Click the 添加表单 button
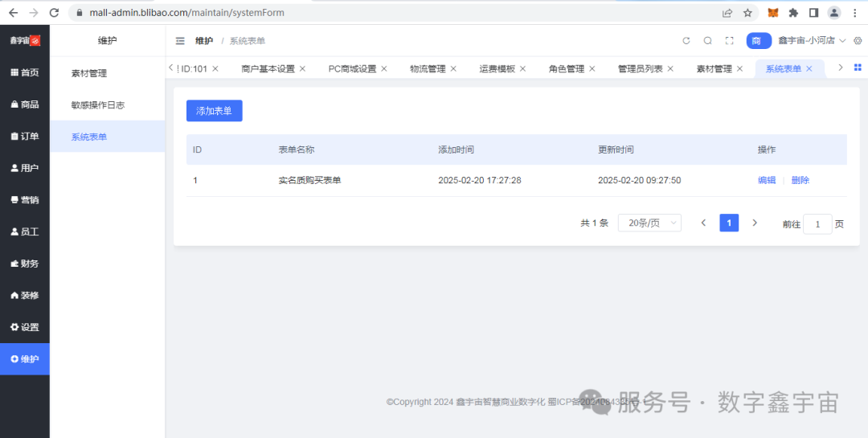 (x=215, y=111)
